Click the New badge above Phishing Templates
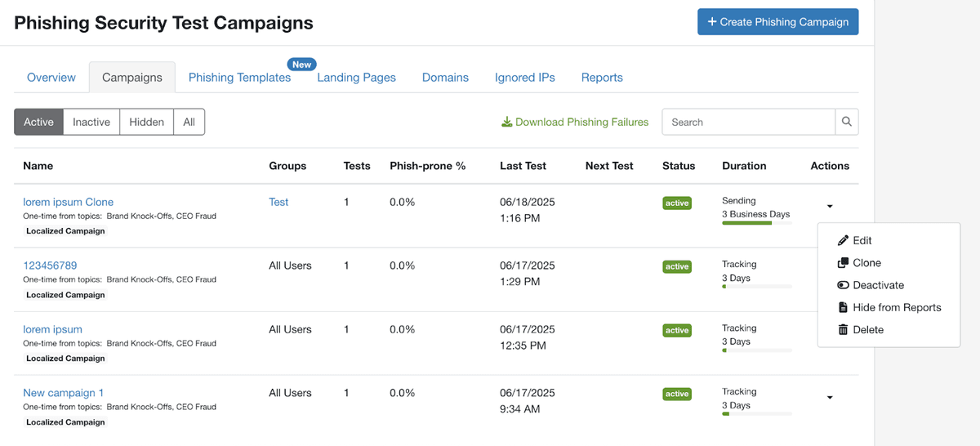Viewport: 980px width, 446px height. [302, 65]
